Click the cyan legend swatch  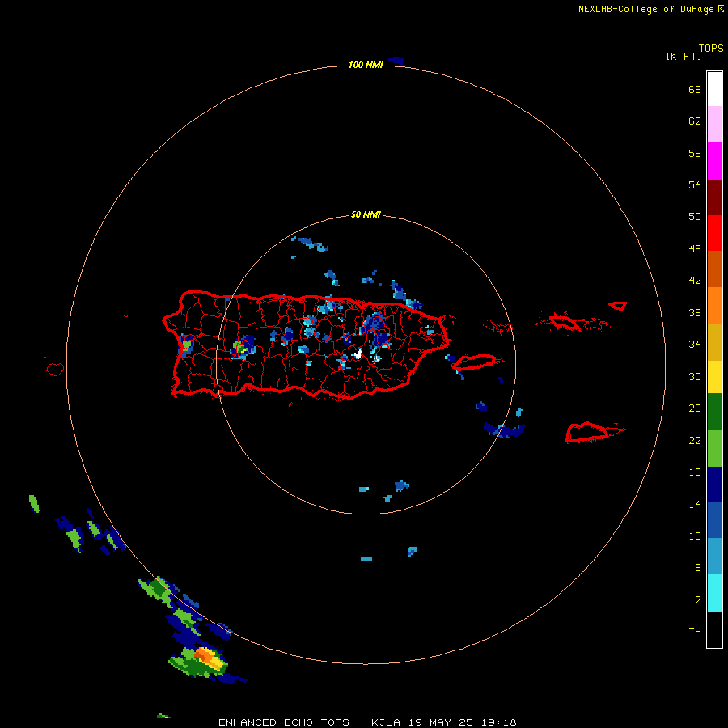[x=714, y=593]
